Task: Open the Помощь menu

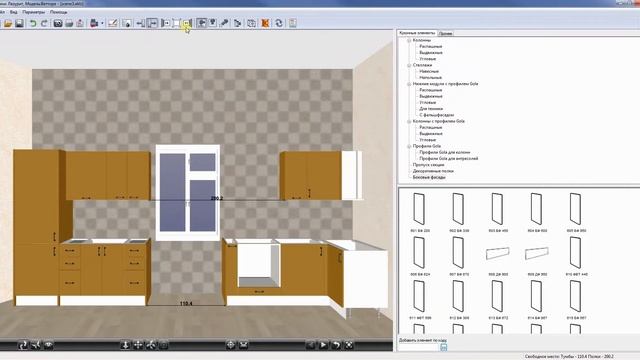Action: 58,12
